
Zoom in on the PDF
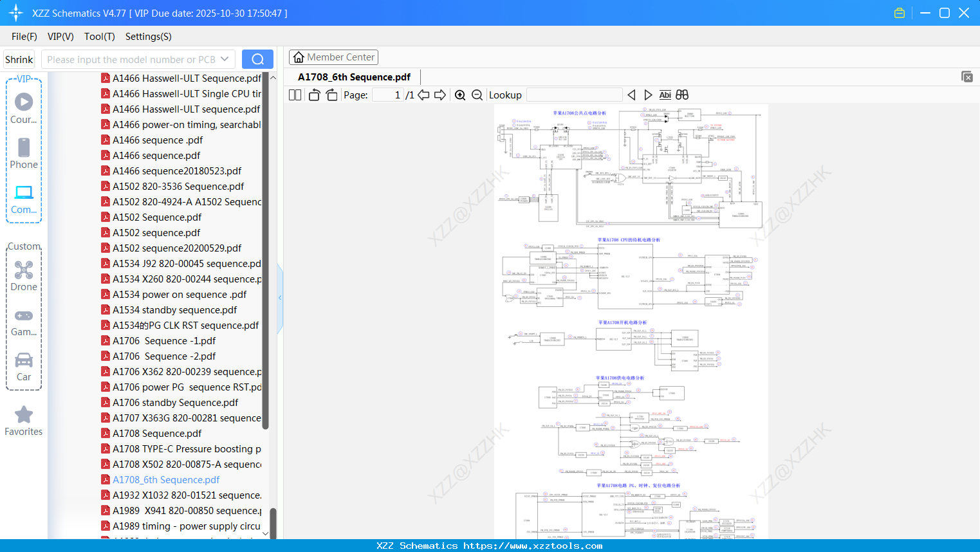(x=460, y=95)
